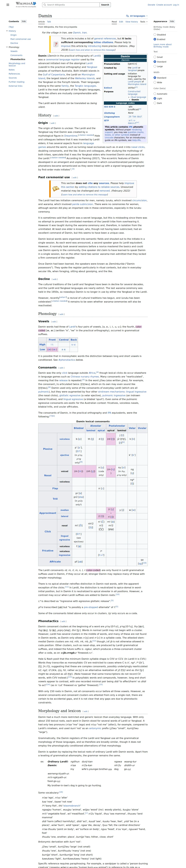Jump to External links in contents
Screen dimensions: 186x868
pyautogui.click(x=15, y=86)
